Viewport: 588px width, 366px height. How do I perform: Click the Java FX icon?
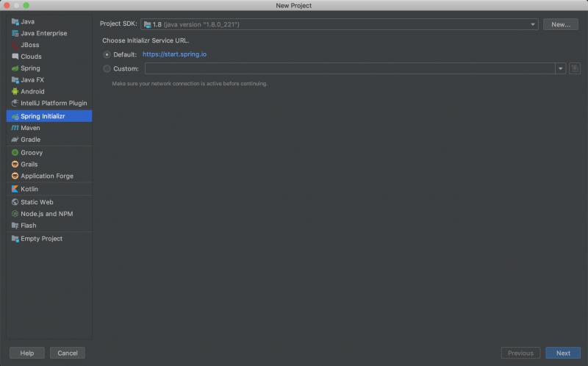click(15, 80)
